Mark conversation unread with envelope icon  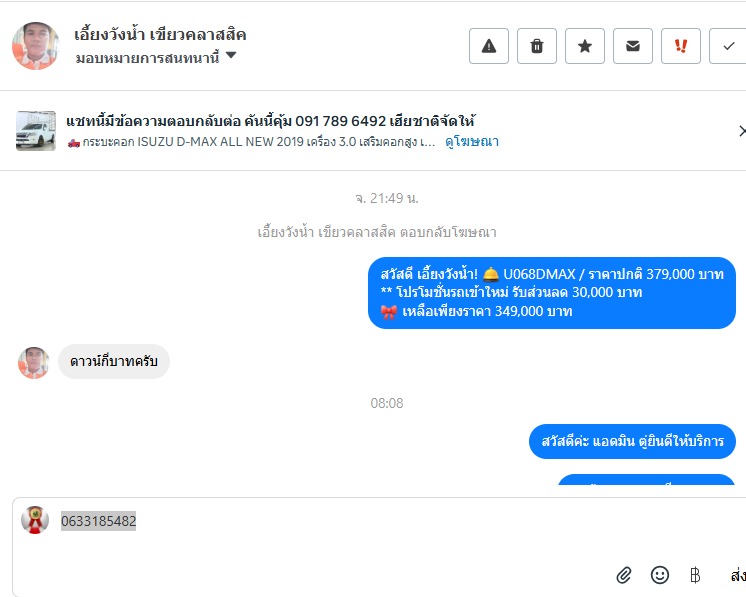tap(633, 46)
